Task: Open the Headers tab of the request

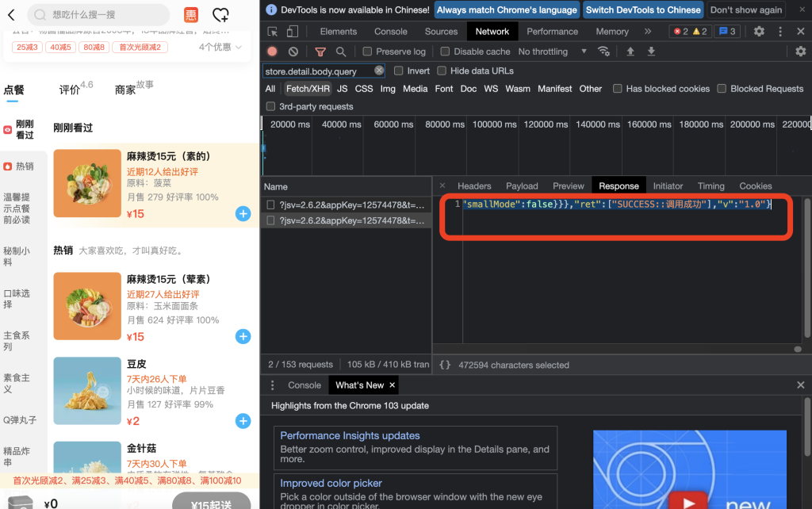Action: (x=474, y=186)
